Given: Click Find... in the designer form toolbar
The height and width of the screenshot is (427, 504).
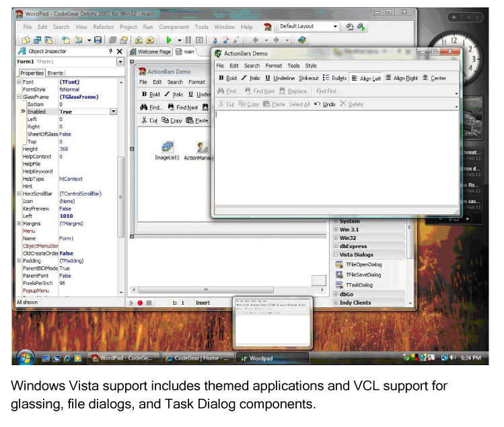Looking at the screenshot, I should tap(151, 108).
